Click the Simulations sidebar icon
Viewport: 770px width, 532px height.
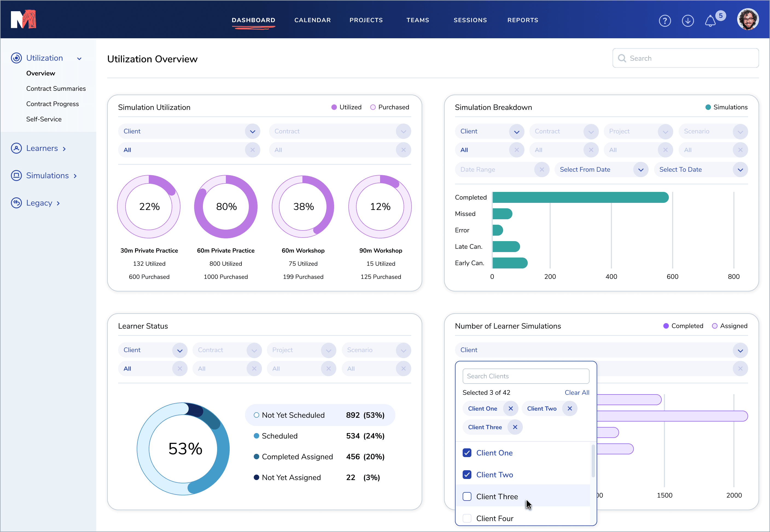[x=16, y=176]
